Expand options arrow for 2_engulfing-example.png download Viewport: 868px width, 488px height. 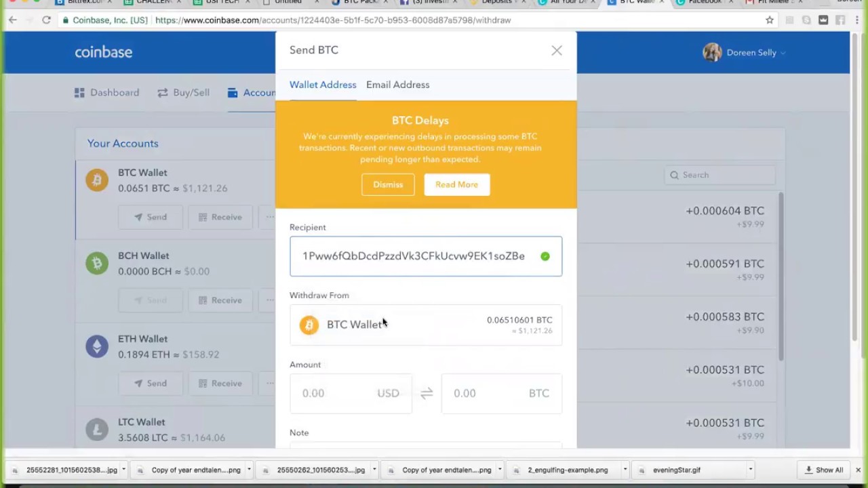pos(625,470)
